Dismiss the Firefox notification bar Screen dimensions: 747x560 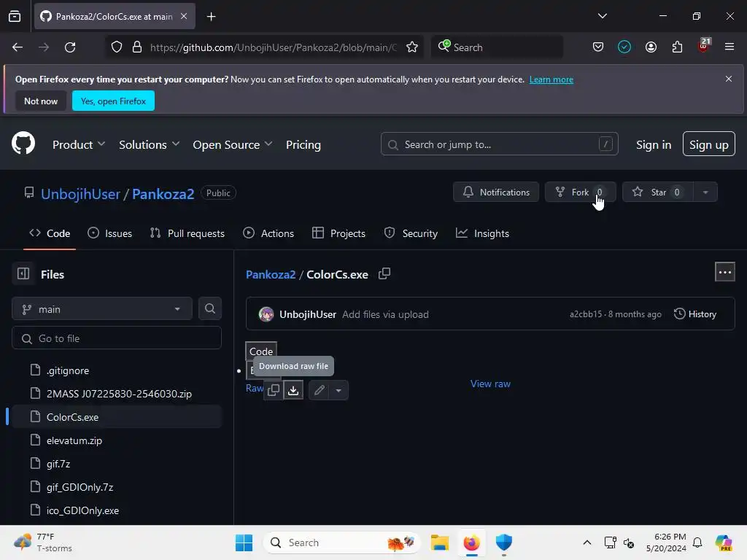pyautogui.click(x=729, y=79)
